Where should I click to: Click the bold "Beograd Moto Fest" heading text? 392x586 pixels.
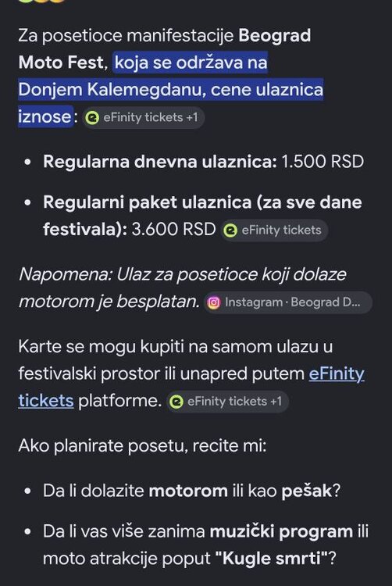tap(165, 49)
